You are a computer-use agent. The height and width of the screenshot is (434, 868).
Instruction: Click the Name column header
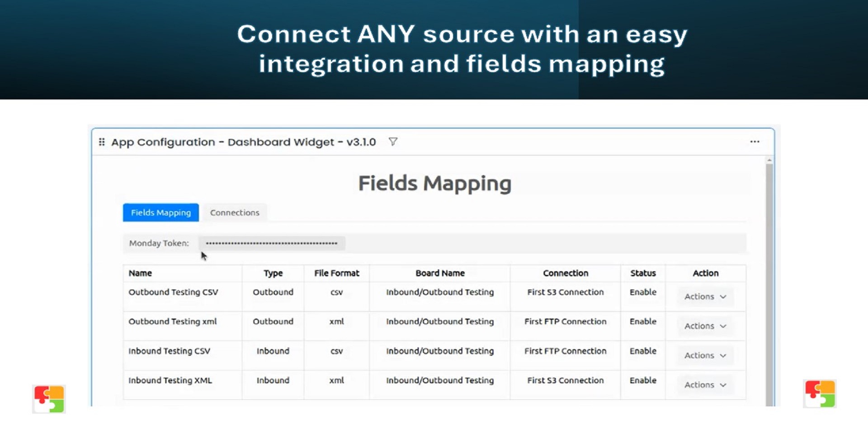(140, 273)
